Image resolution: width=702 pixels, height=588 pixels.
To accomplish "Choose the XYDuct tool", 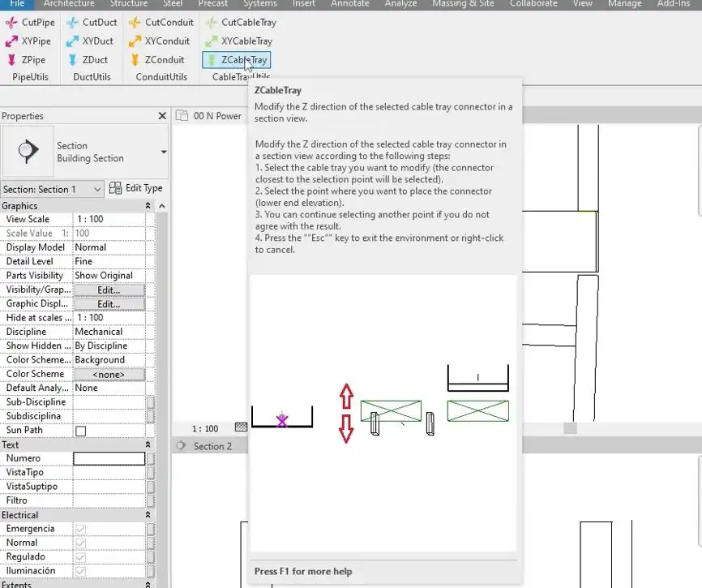I will tap(89, 41).
